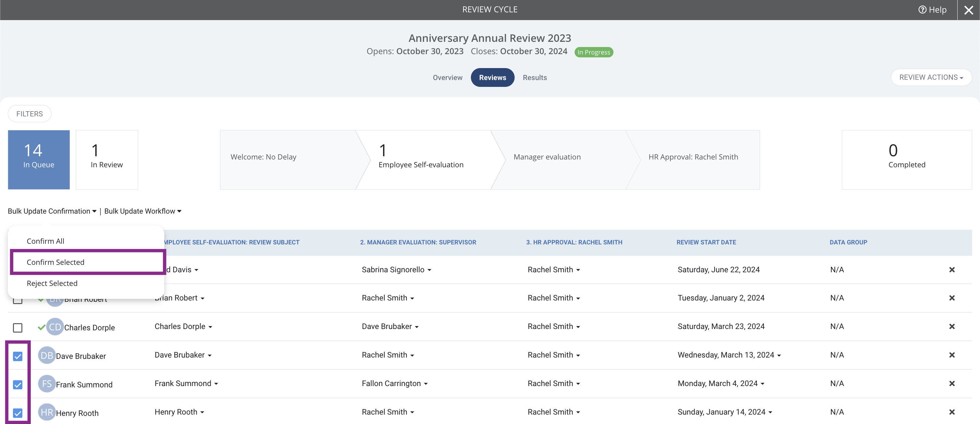Switch to the Results tab
Viewport: 980px width, 424px height.
point(534,78)
